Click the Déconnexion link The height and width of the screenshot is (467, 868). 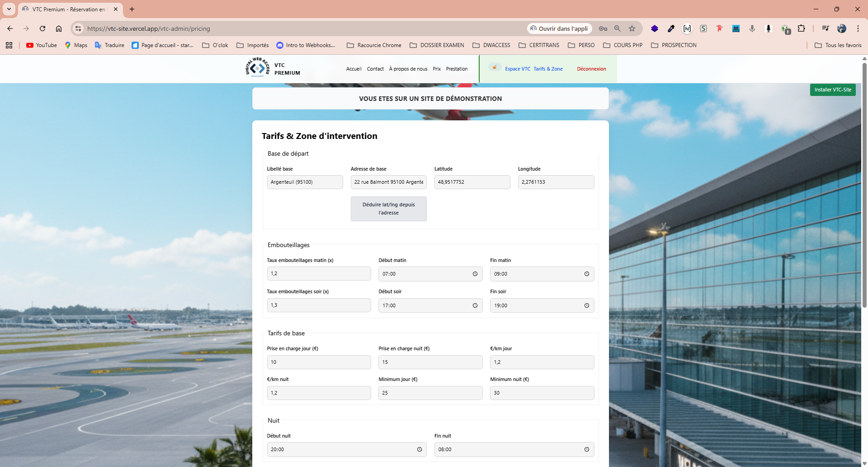coord(591,69)
